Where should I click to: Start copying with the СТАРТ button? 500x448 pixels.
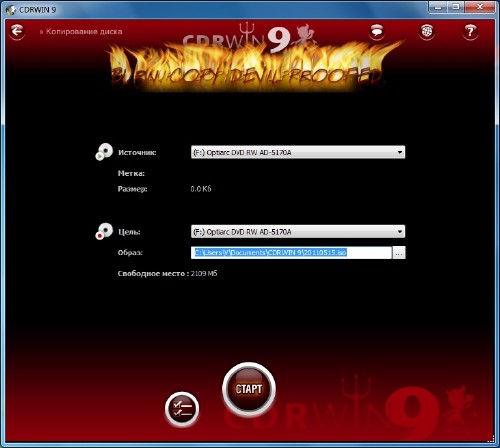pyautogui.click(x=249, y=389)
